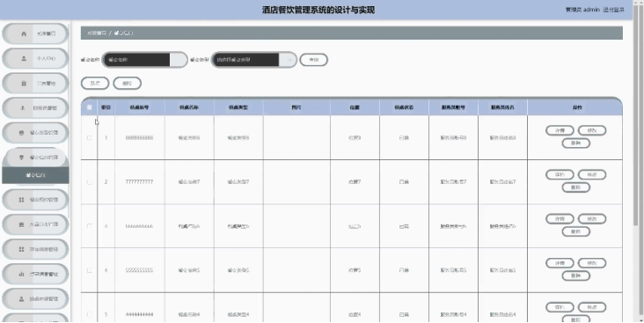Open the third sidebar menu entry's label

46,84
